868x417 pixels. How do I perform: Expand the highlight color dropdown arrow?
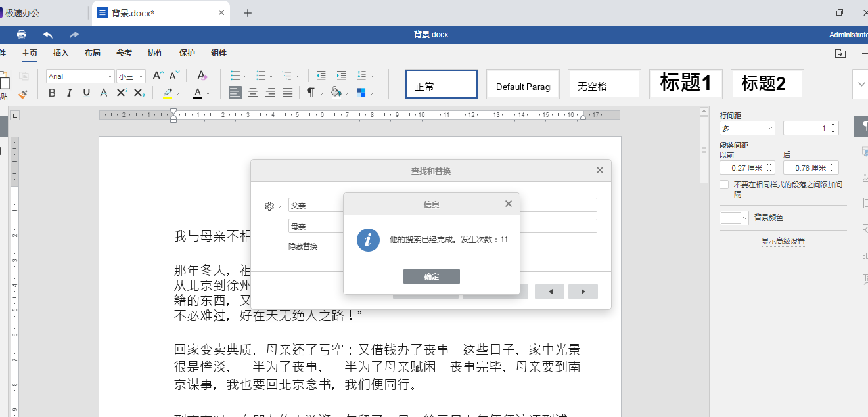coord(179,94)
